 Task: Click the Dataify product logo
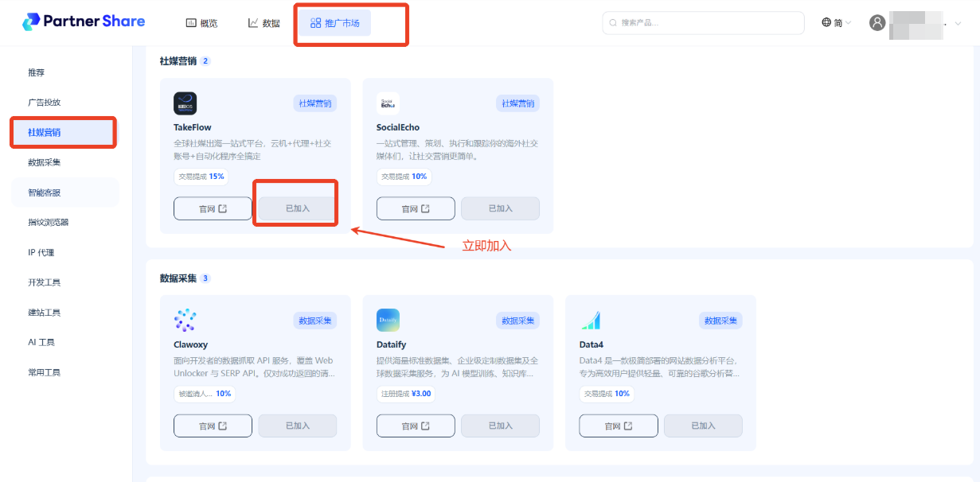(x=388, y=320)
